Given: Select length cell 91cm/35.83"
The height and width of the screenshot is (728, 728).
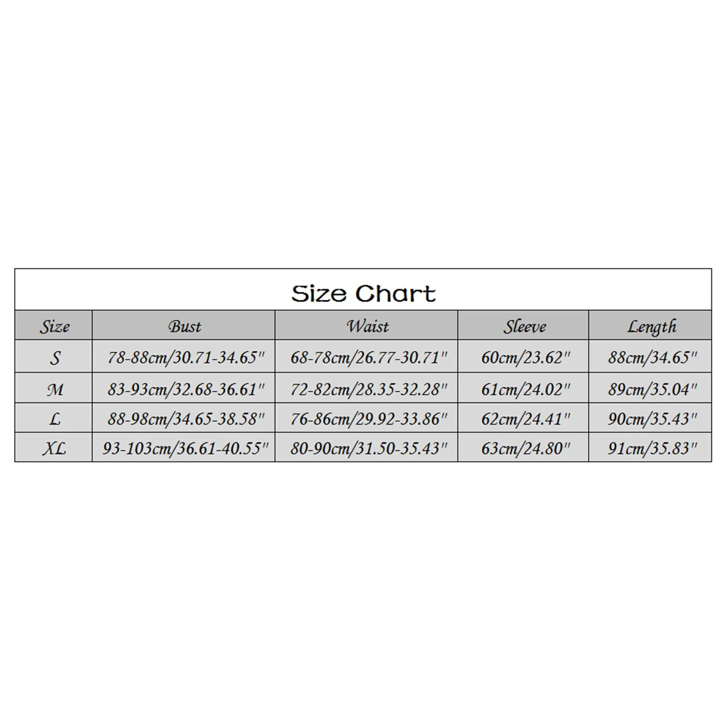Looking at the screenshot, I should (x=652, y=449).
